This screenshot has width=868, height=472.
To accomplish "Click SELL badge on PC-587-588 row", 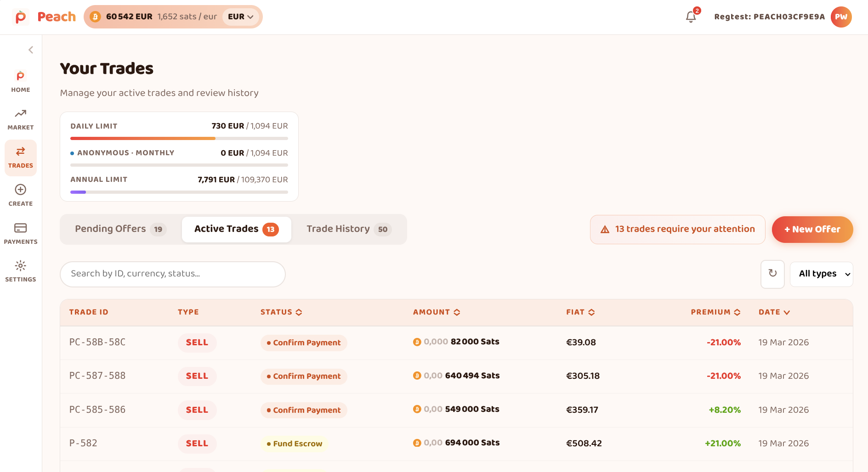I will (x=197, y=376).
